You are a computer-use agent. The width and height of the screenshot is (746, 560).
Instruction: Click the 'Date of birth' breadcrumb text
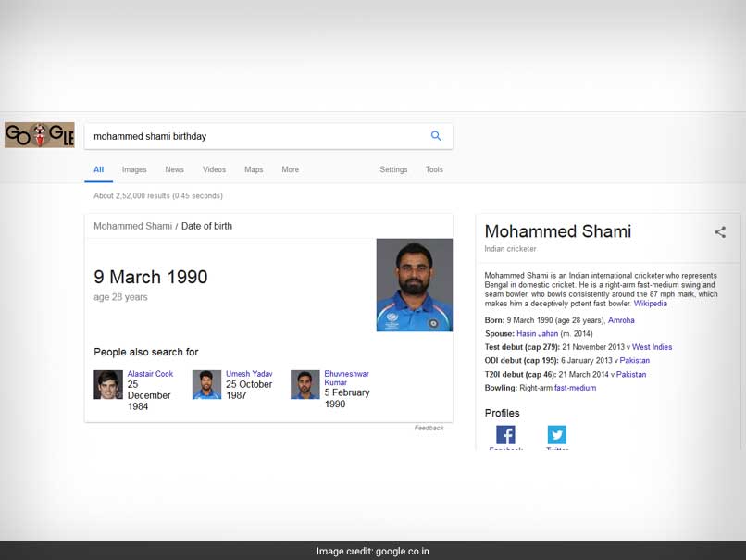pos(207,226)
